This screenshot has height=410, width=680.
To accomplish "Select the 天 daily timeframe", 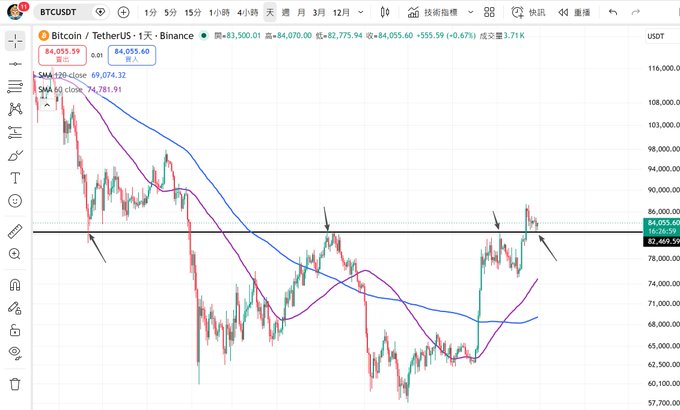I will coord(270,13).
